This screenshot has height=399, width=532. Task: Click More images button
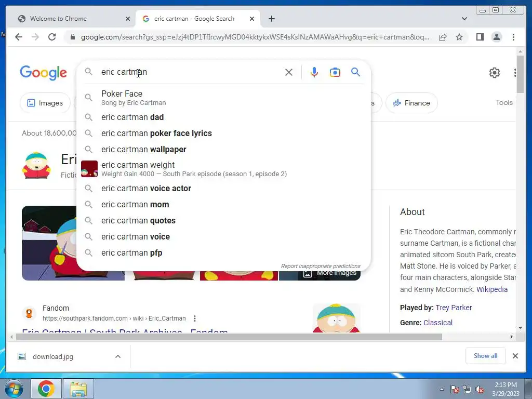329,273
